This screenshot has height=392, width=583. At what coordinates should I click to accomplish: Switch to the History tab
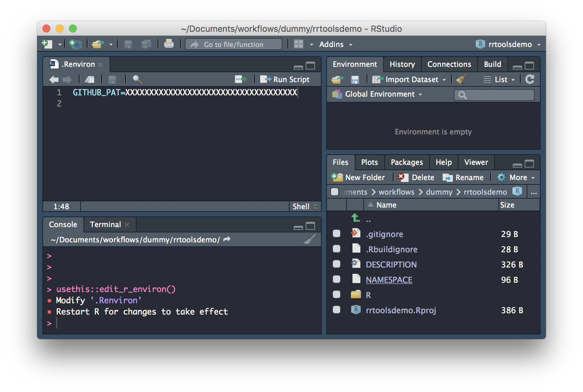(402, 64)
